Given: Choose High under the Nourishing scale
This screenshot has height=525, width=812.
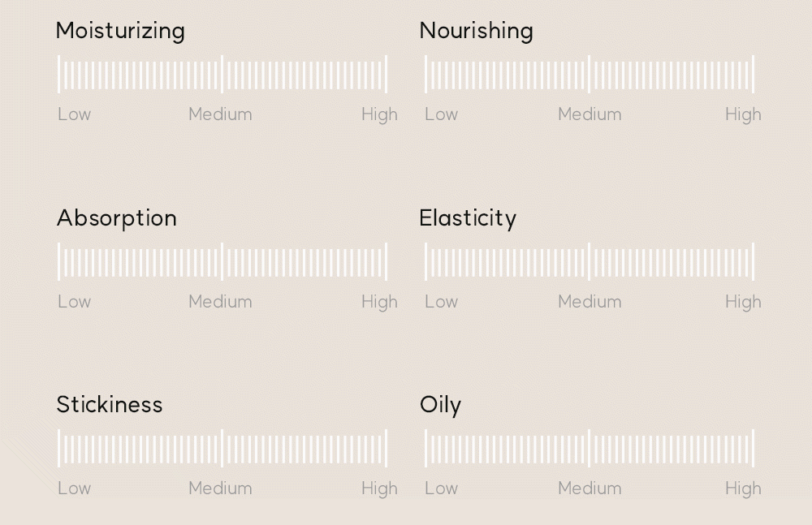Looking at the screenshot, I should (x=743, y=114).
